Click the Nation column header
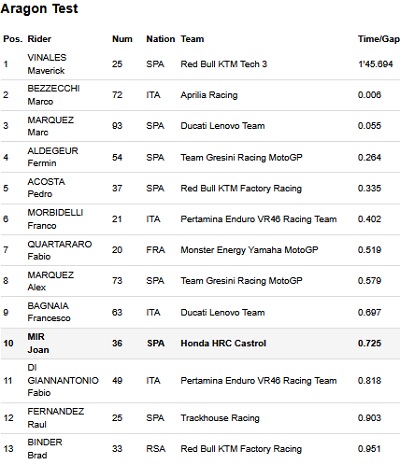Viewport: 400px width, 464px height. click(x=160, y=39)
